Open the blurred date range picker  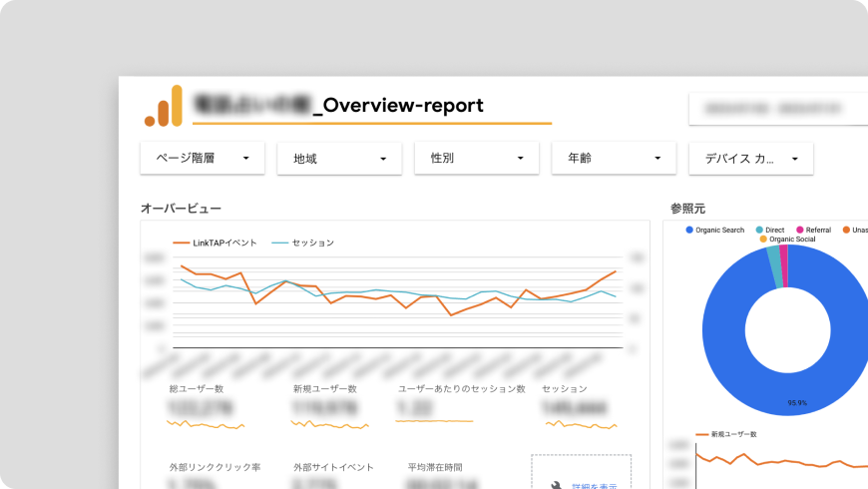778,109
